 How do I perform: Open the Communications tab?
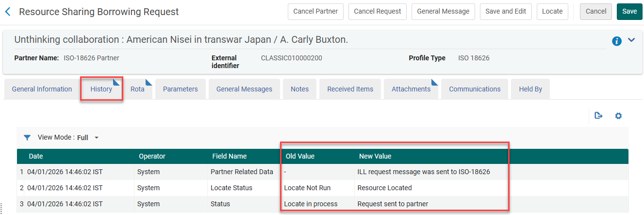(x=475, y=89)
